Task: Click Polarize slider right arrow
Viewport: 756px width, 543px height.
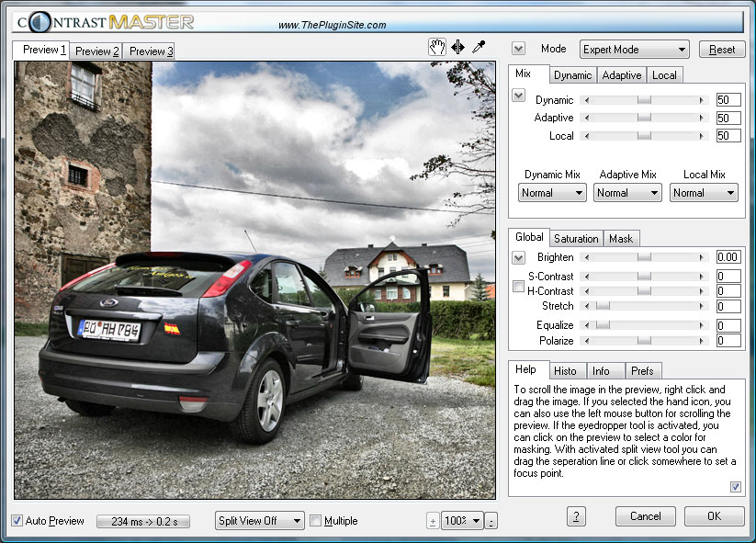Action: (702, 341)
